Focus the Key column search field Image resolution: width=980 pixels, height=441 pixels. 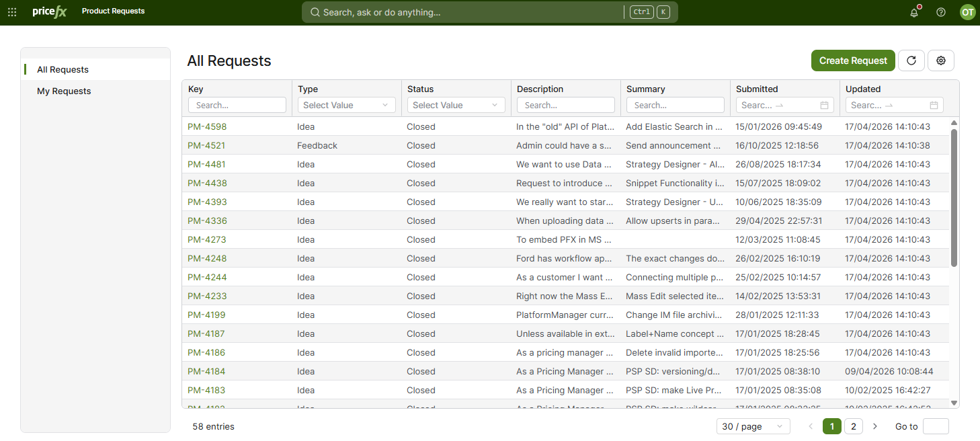pos(237,105)
